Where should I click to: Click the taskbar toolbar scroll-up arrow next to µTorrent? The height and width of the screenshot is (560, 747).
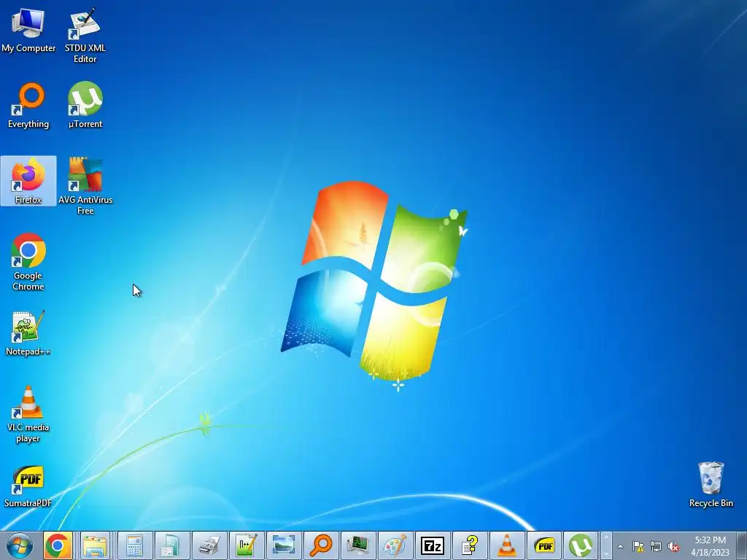[x=606, y=537]
